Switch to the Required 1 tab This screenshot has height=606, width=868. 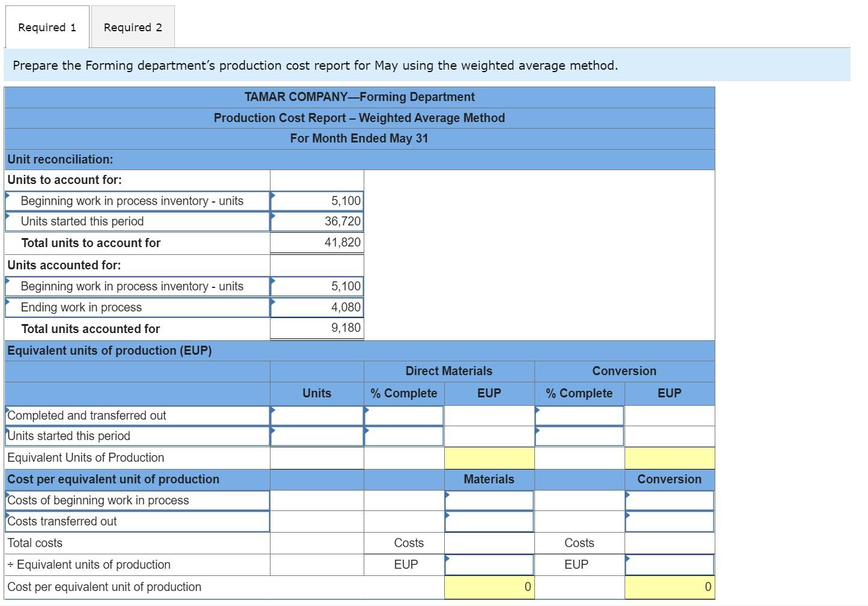pos(47,27)
